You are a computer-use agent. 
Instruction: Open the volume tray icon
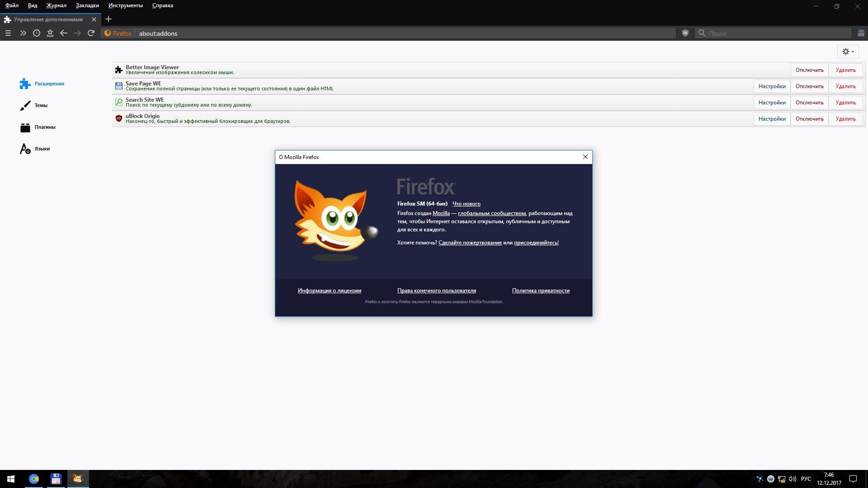point(792,479)
